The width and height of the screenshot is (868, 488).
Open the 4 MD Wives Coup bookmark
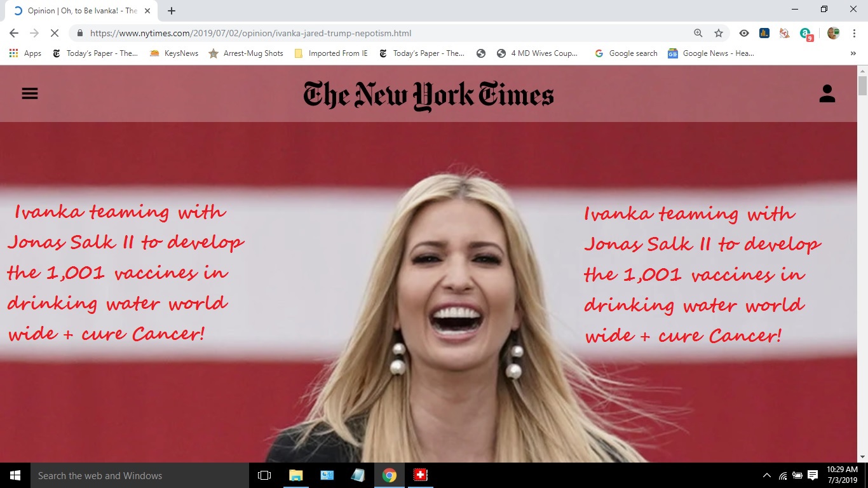538,53
